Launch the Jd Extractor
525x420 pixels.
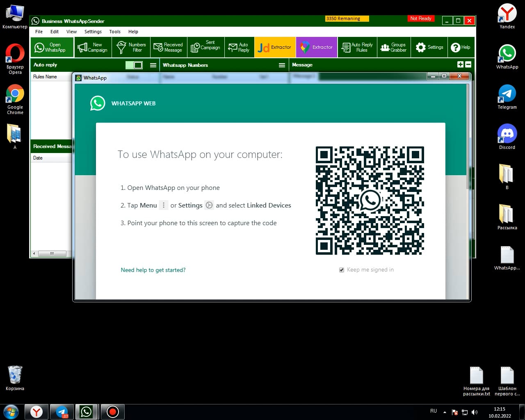pyautogui.click(x=275, y=47)
